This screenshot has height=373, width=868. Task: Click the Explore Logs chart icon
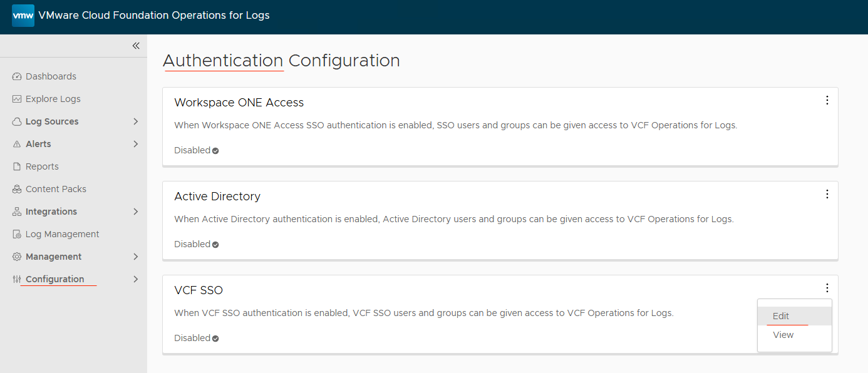(17, 99)
